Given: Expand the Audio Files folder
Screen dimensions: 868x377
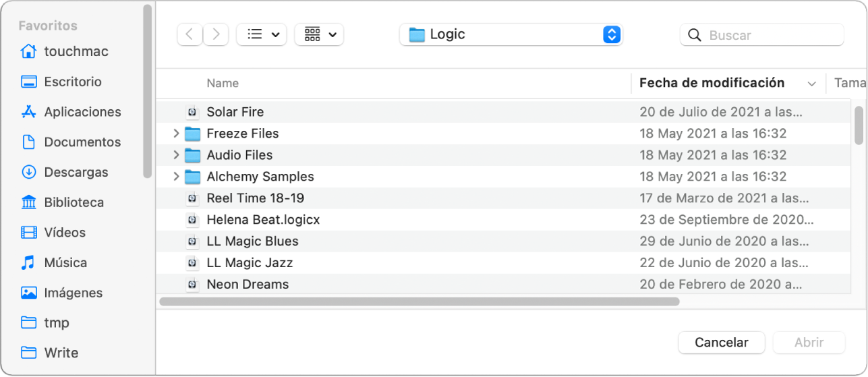Looking at the screenshot, I should pyautogui.click(x=176, y=155).
